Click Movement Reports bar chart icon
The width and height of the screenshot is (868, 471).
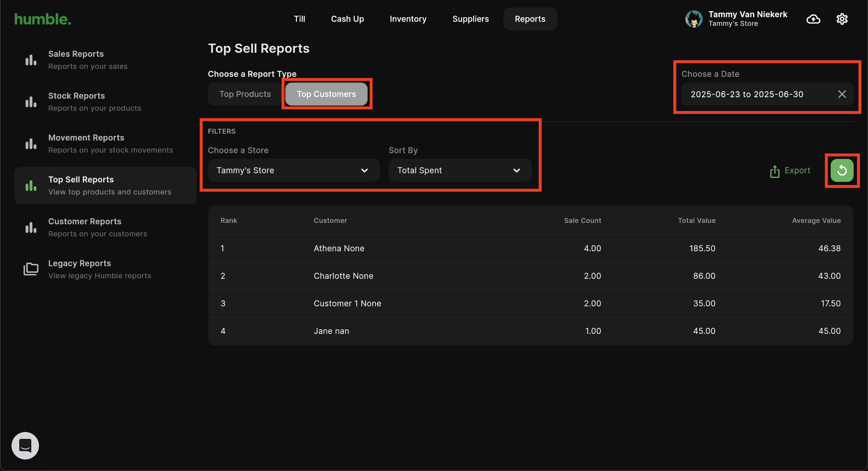[31, 144]
